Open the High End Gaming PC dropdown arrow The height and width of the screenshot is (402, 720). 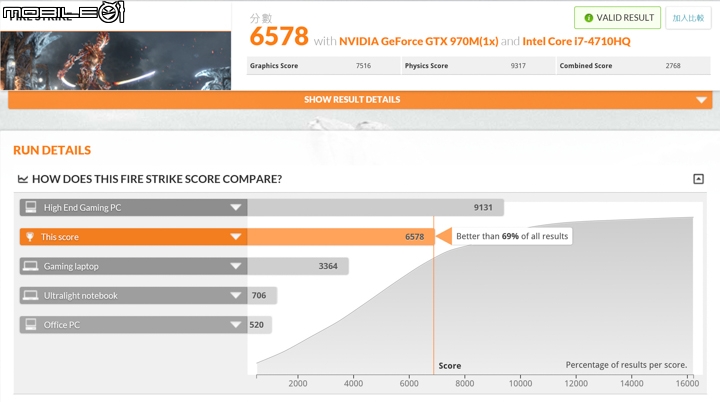236,207
